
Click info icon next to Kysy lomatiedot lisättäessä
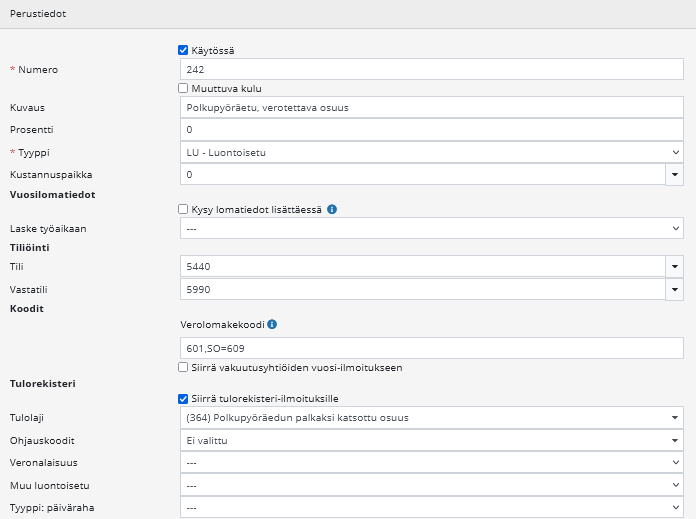tap(332, 209)
